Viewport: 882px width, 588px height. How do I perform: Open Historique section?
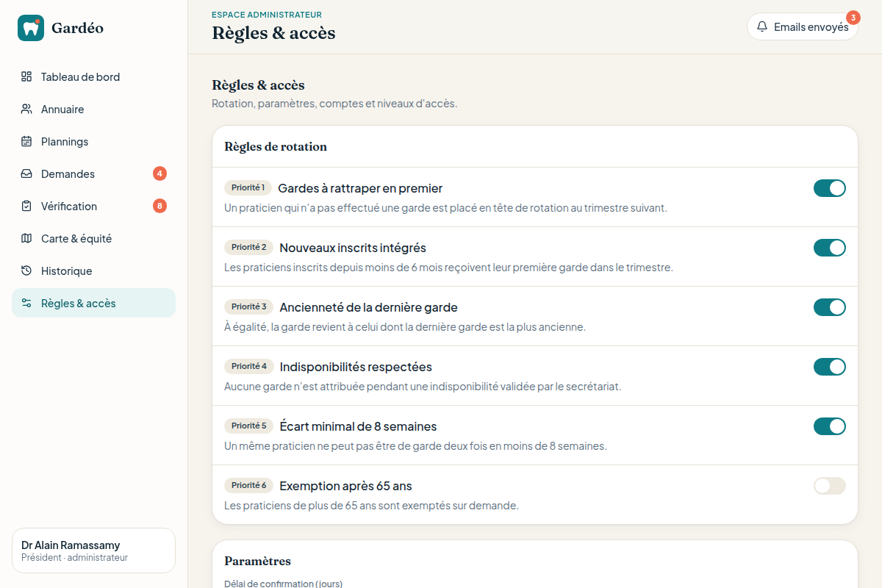click(x=93, y=270)
